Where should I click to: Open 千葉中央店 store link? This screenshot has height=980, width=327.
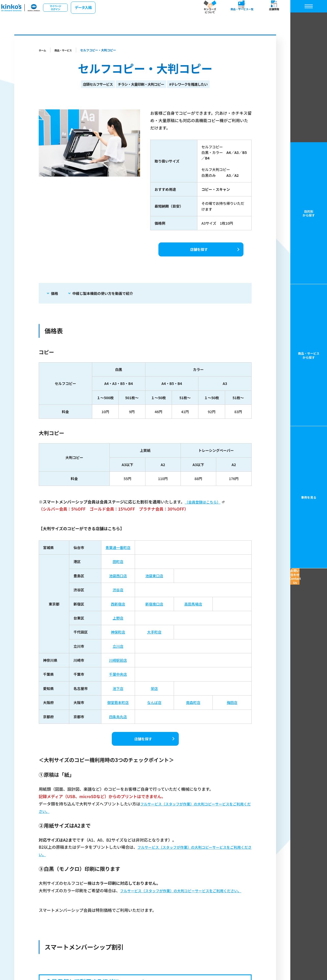pyautogui.click(x=118, y=674)
